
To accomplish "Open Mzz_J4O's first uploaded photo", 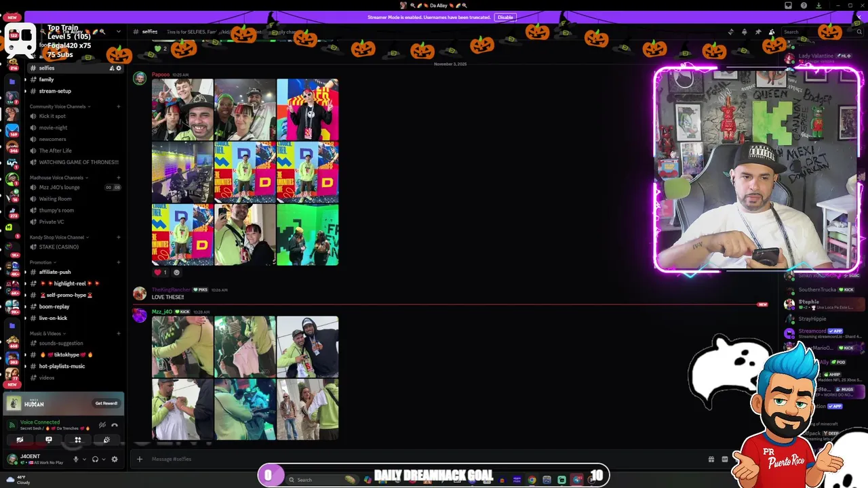I will (182, 346).
